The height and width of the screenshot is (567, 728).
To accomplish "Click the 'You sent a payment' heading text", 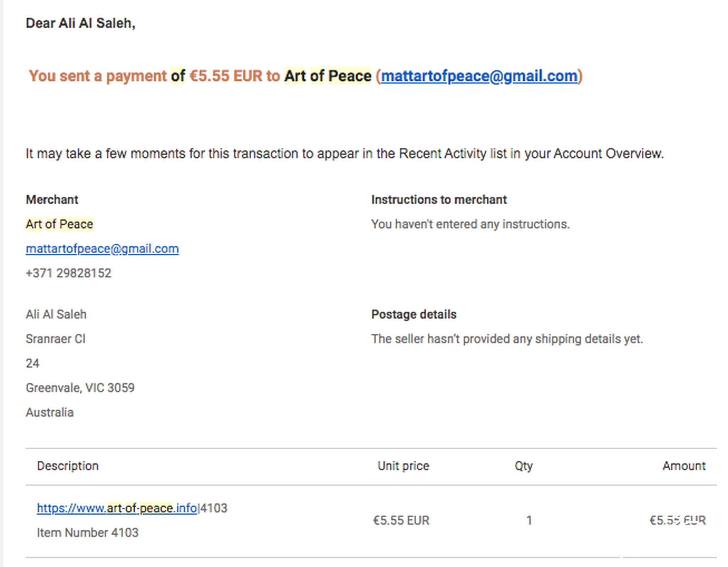I will [x=97, y=76].
